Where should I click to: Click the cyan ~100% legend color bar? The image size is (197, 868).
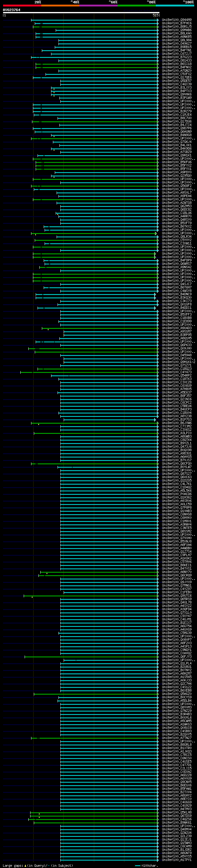[175, 6]
